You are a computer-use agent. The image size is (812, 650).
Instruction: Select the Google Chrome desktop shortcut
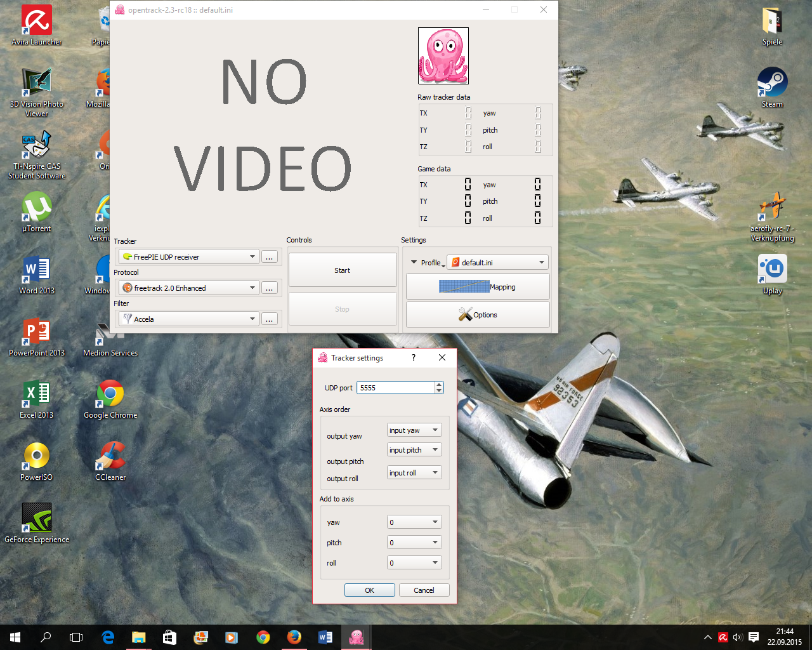110,399
